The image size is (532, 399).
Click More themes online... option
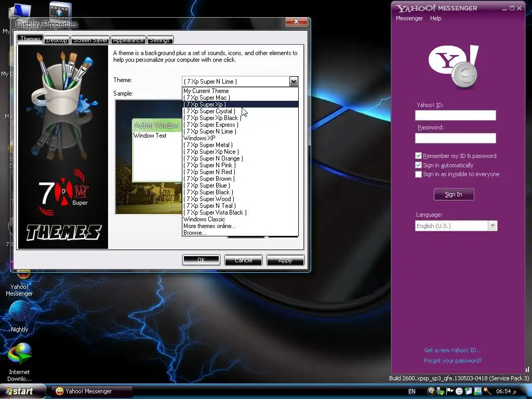point(240,226)
